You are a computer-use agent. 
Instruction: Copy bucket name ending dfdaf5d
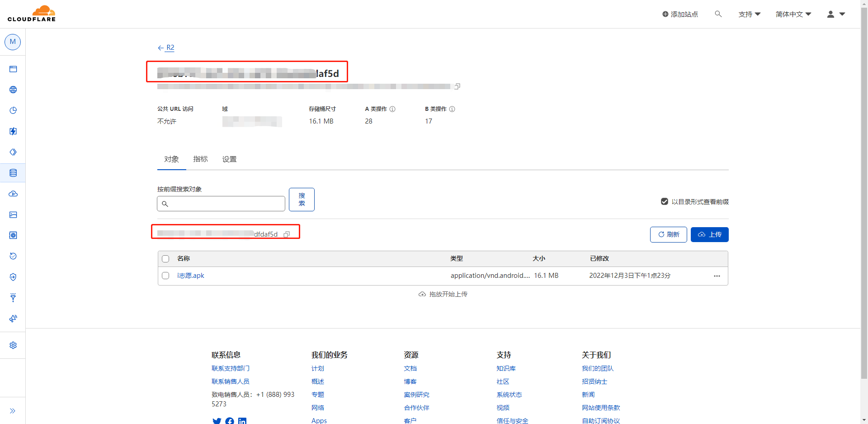[x=287, y=234]
